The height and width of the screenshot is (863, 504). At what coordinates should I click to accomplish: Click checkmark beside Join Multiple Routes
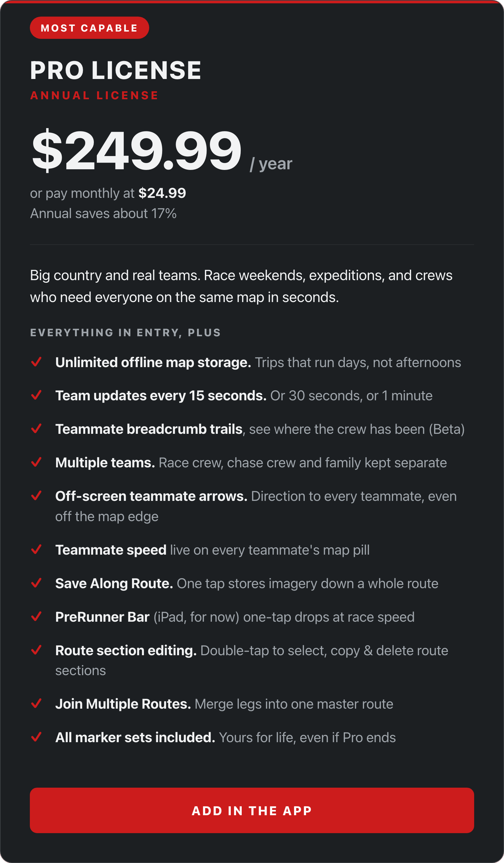point(36,703)
